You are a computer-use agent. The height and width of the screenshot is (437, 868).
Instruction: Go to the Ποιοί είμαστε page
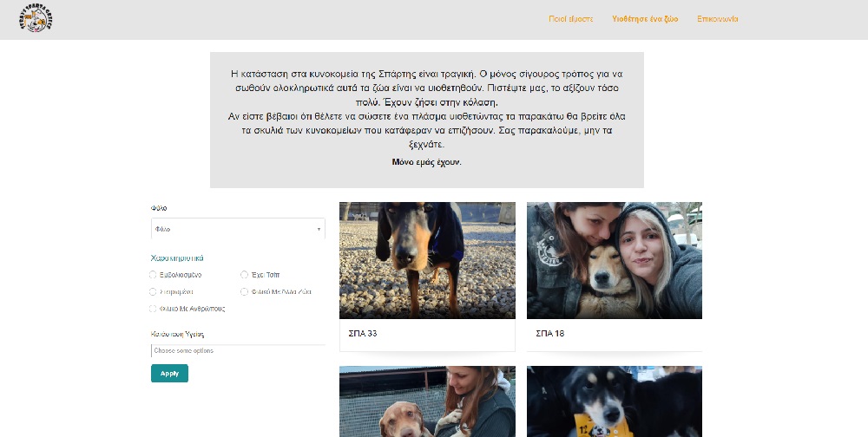click(x=570, y=19)
